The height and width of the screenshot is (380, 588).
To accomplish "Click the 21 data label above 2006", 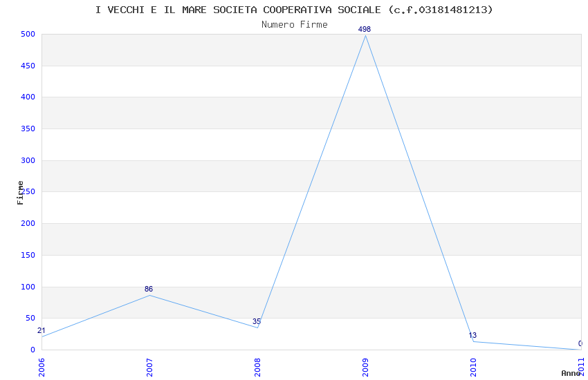I will 42,330.
